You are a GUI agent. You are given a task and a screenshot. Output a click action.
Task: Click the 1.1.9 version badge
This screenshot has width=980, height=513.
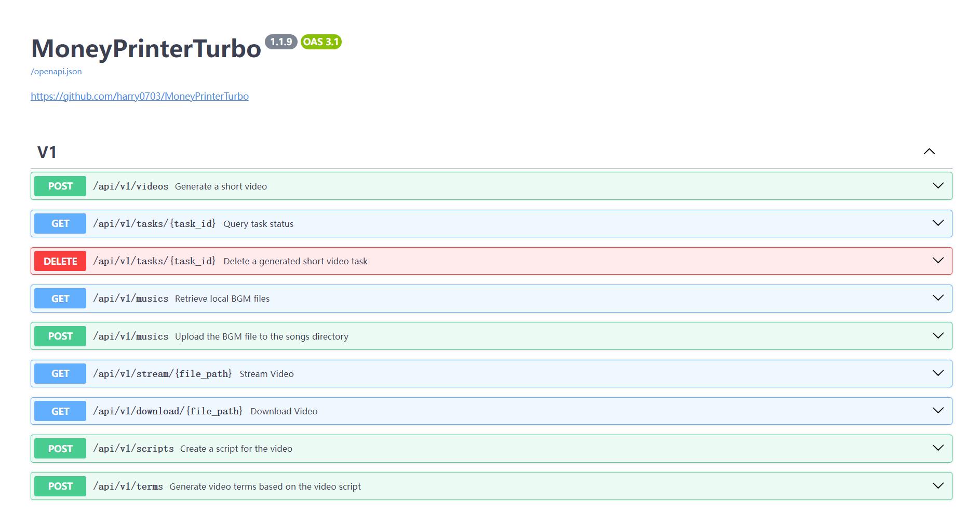click(281, 42)
